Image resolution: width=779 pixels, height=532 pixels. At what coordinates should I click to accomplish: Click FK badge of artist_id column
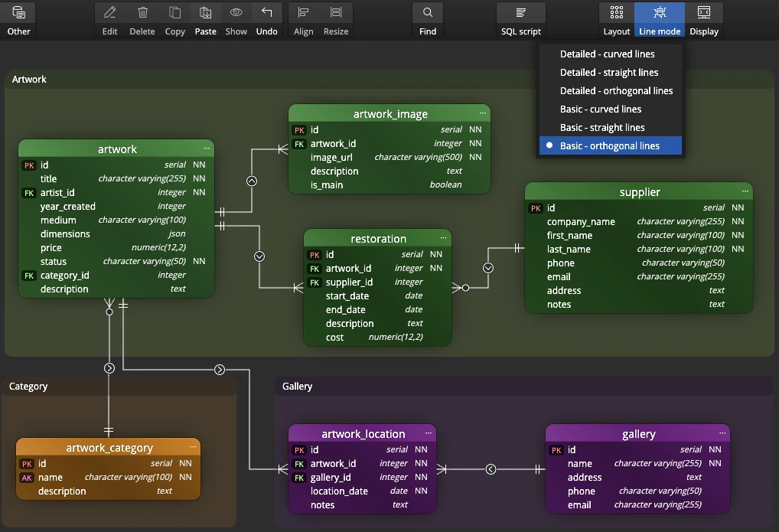(29, 193)
